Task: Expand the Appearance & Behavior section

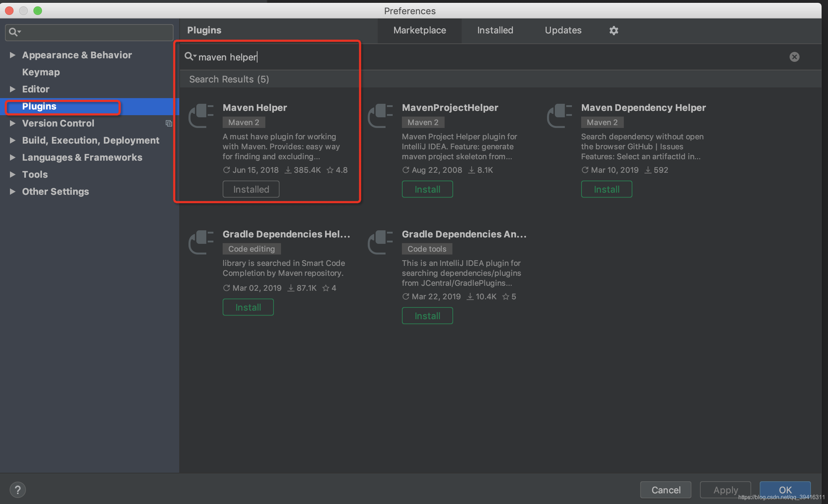Action: click(x=13, y=55)
